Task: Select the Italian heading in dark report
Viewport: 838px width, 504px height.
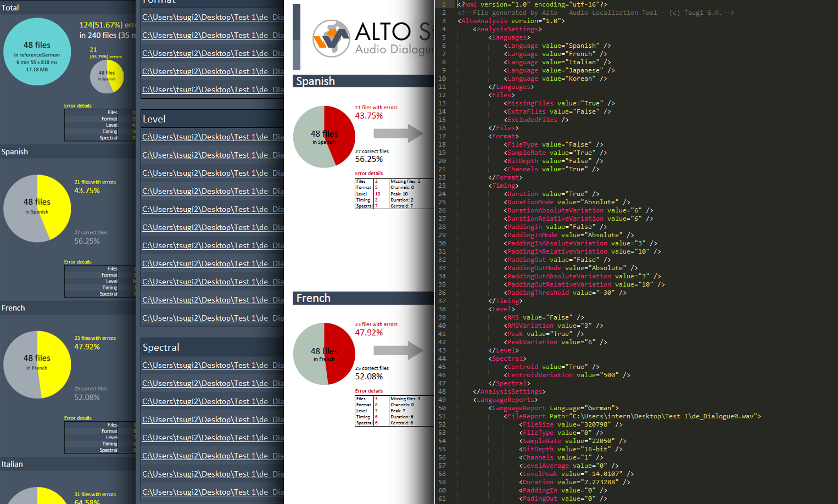Action: (x=12, y=464)
